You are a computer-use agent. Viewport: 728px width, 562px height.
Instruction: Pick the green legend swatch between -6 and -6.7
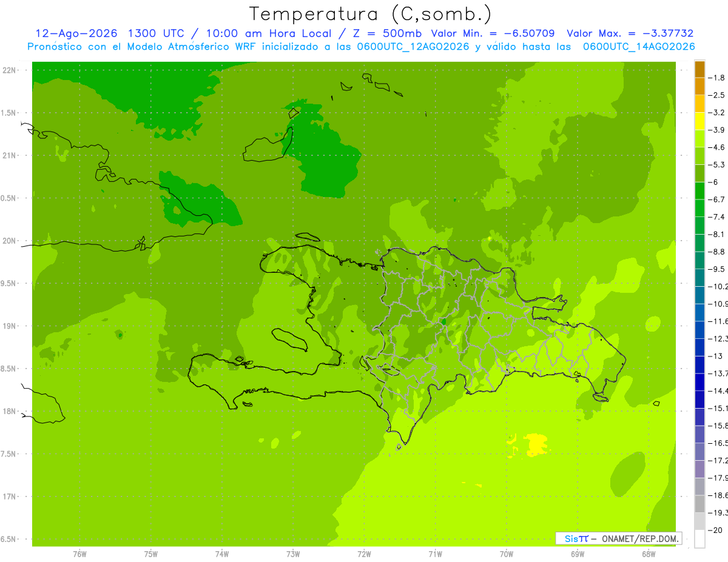[699, 191]
